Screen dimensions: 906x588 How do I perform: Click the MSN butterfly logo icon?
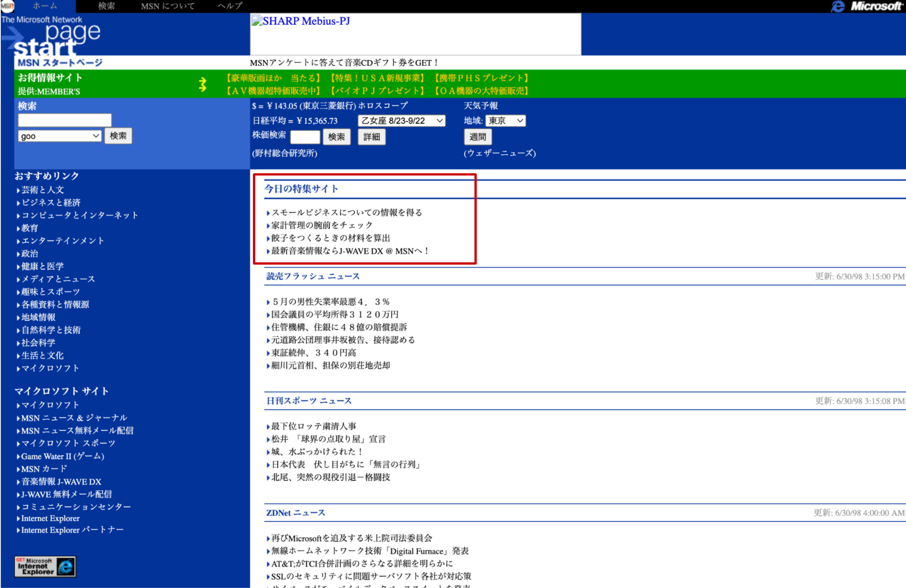(x=7, y=6)
